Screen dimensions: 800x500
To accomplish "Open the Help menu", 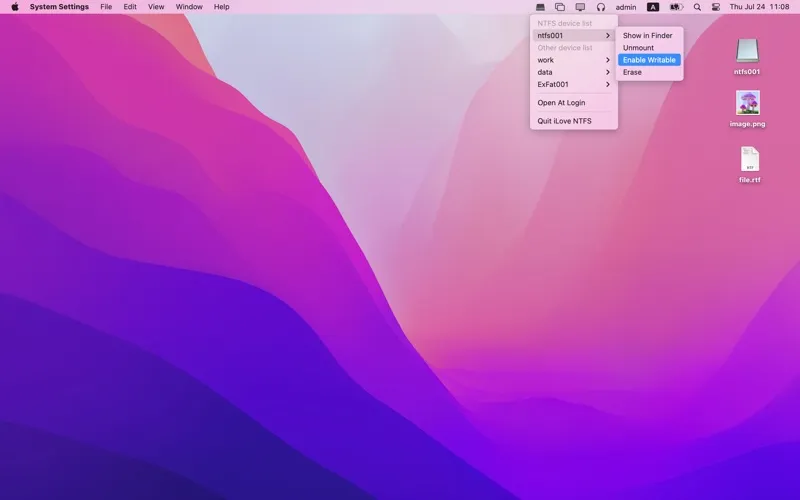I will point(221,7).
